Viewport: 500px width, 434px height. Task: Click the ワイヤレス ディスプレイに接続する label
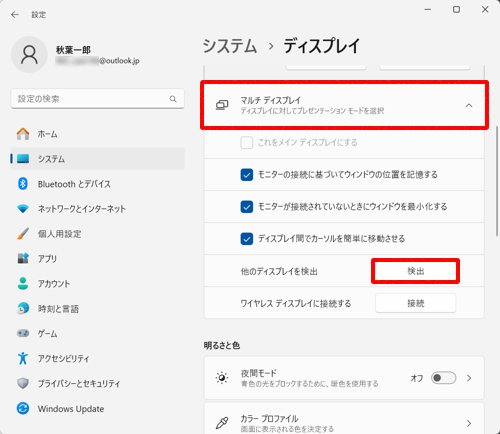click(x=296, y=303)
